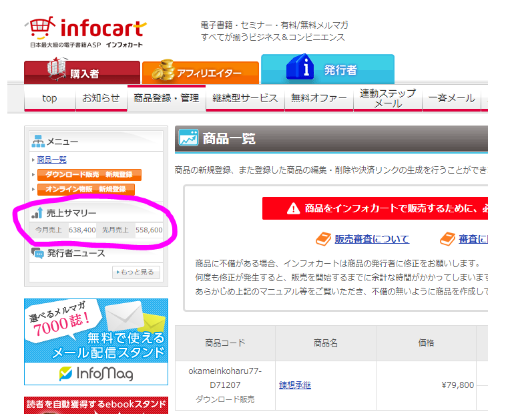Click the 商品一覧 header chart icon
The width and height of the screenshot is (508, 420).
188,139
